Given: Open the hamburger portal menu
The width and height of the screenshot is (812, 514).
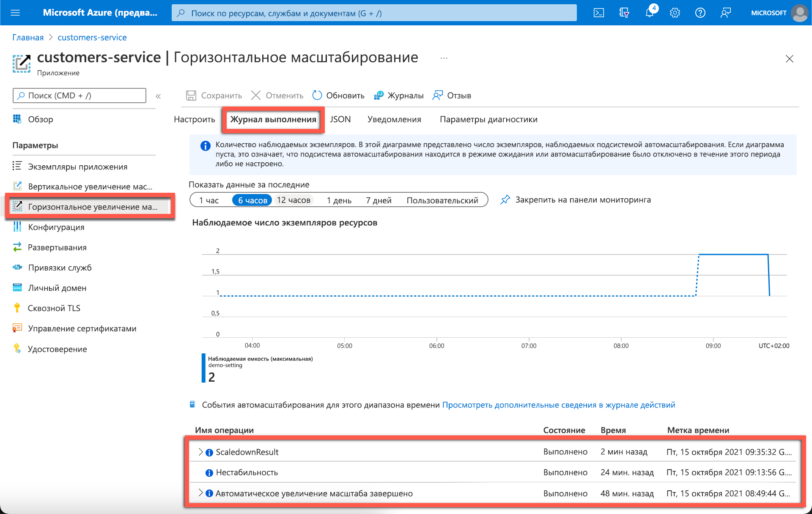Looking at the screenshot, I should [15, 13].
